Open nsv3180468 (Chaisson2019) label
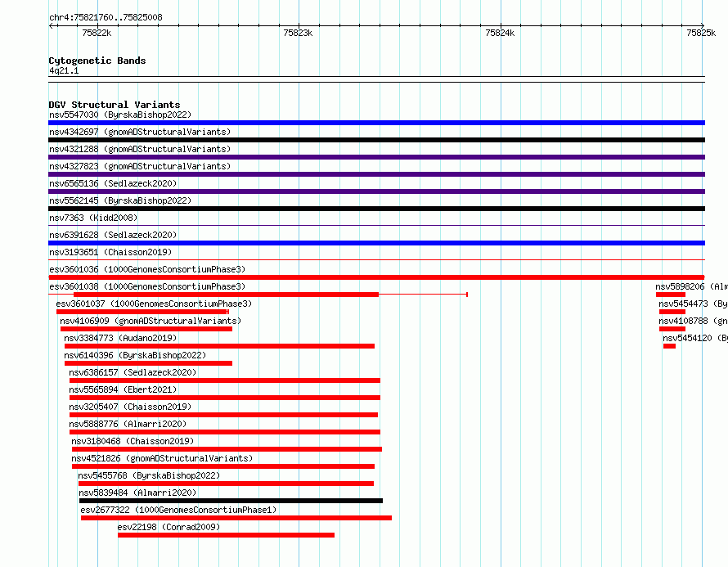Image resolution: width=728 pixels, height=567 pixels. point(133,441)
